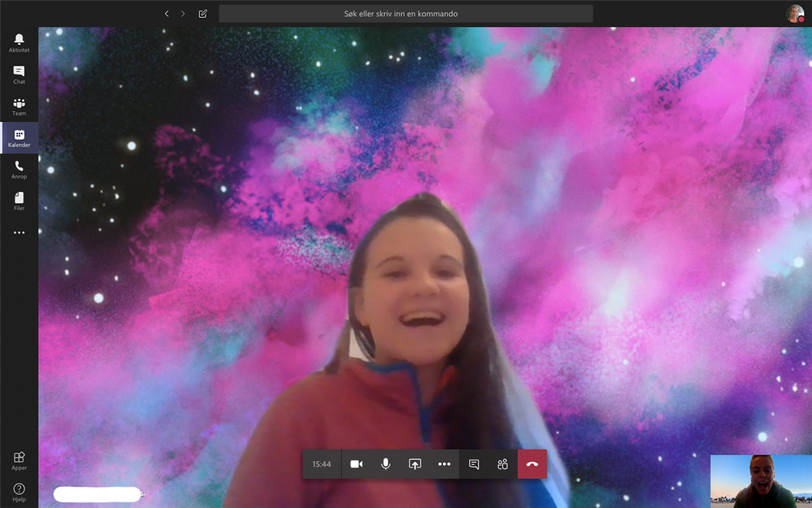Open the Anrop calls section
Viewport: 812px width, 508px height.
(x=19, y=169)
